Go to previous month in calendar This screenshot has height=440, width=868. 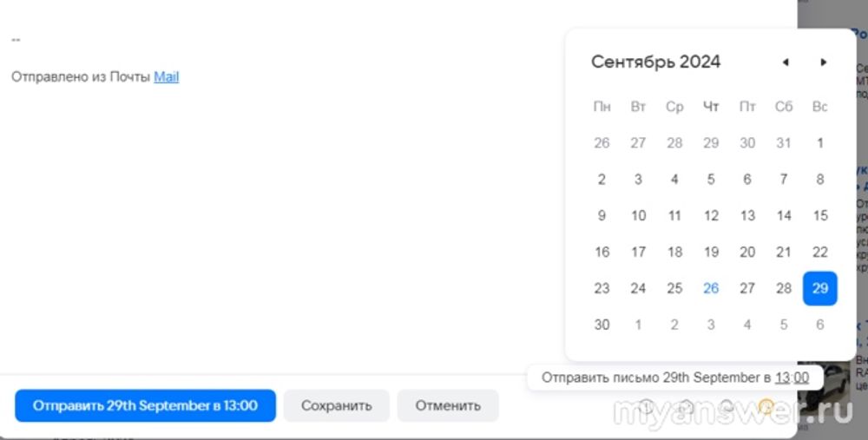[786, 62]
